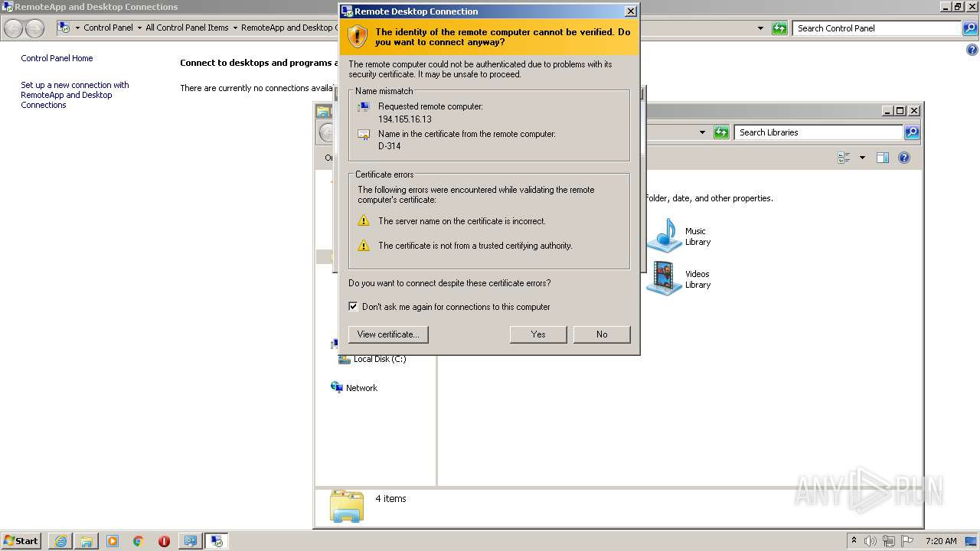
Task: Click Libraries search magnifier icon
Action: pos(912,132)
